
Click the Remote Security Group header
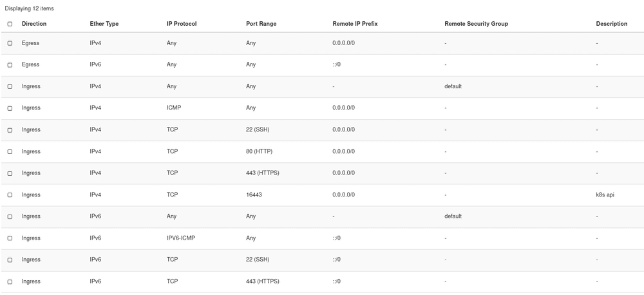coord(477,24)
